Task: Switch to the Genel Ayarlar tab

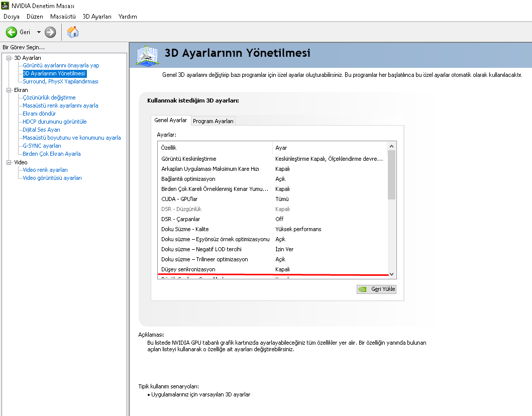Action: point(171,120)
